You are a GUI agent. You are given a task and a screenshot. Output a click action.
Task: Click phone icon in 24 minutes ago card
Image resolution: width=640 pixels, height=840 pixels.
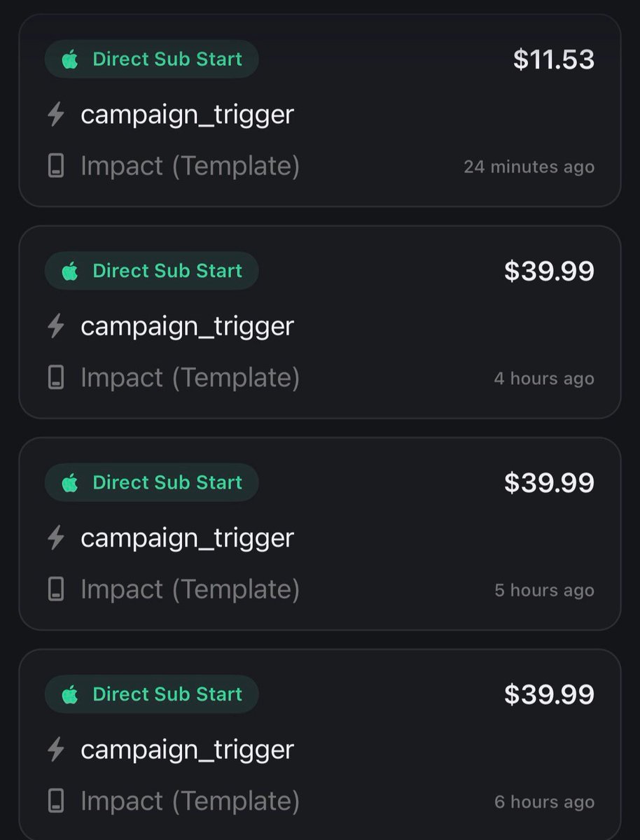click(56, 167)
